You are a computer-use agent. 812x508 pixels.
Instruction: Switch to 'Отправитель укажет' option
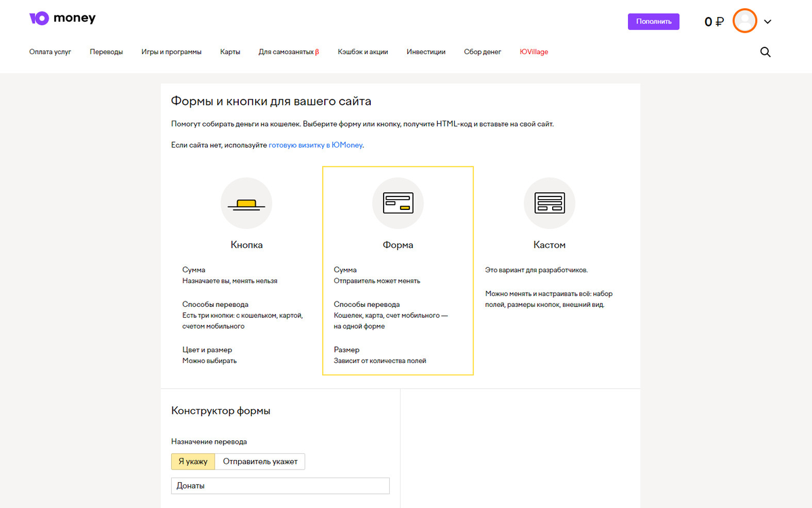point(261,461)
